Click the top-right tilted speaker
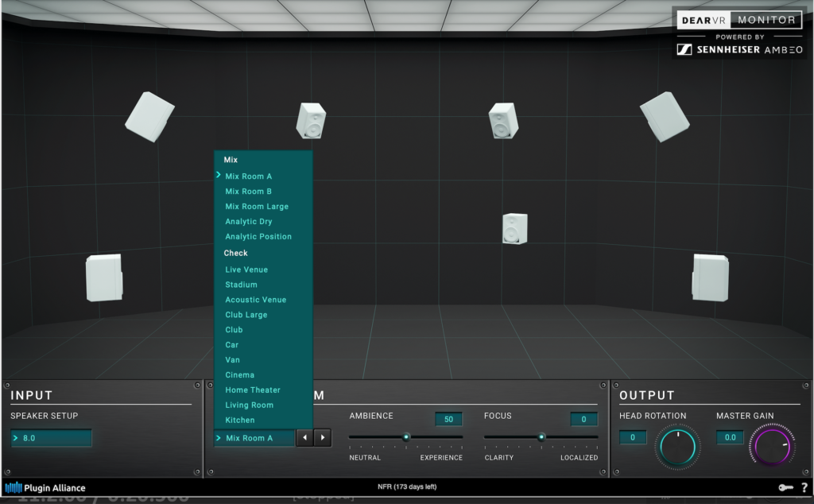The image size is (814, 504). [x=665, y=116]
